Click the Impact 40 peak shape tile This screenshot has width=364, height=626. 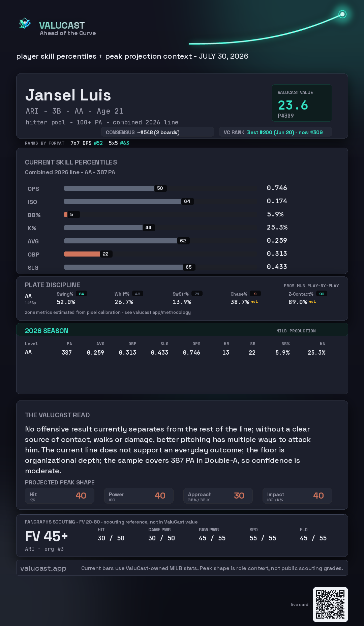(x=297, y=496)
